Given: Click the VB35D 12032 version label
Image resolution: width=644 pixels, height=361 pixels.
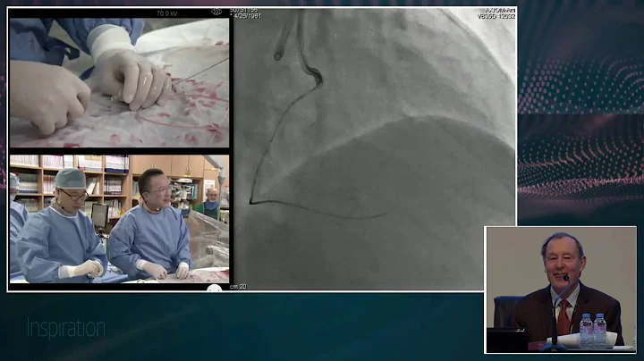Looking at the screenshot, I should click(x=496, y=16).
